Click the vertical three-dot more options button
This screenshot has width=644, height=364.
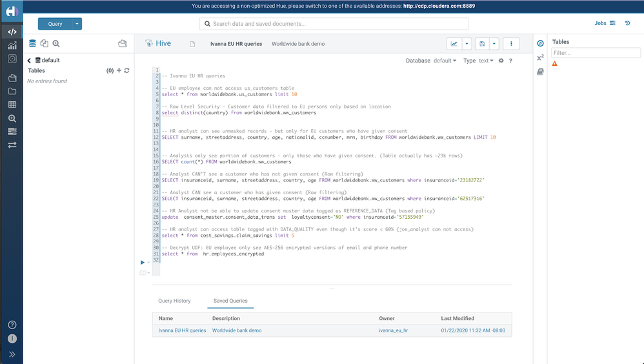click(x=511, y=44)
